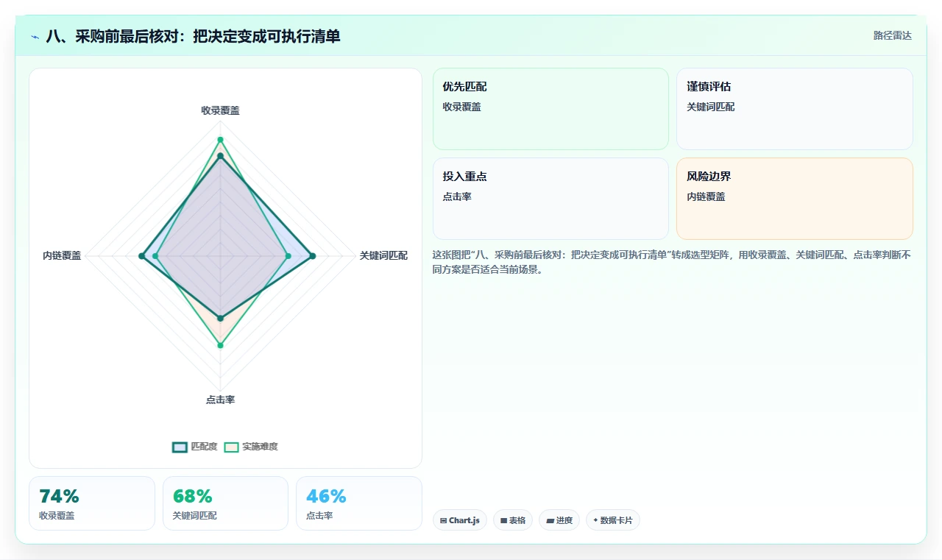This screenshot has width=942, height=560.
Task: Click the 点击率 radar axis label
Action: click(x=220, y=400)
